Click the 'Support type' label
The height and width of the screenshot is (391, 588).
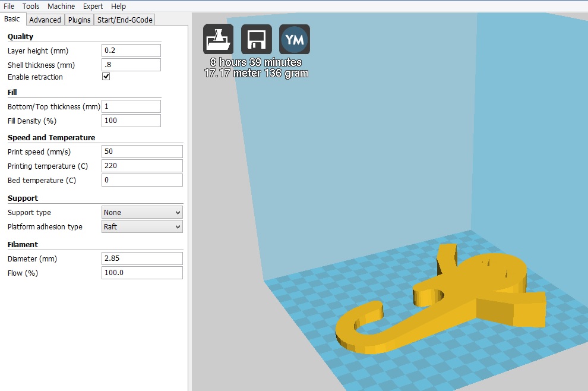[29, 212]
